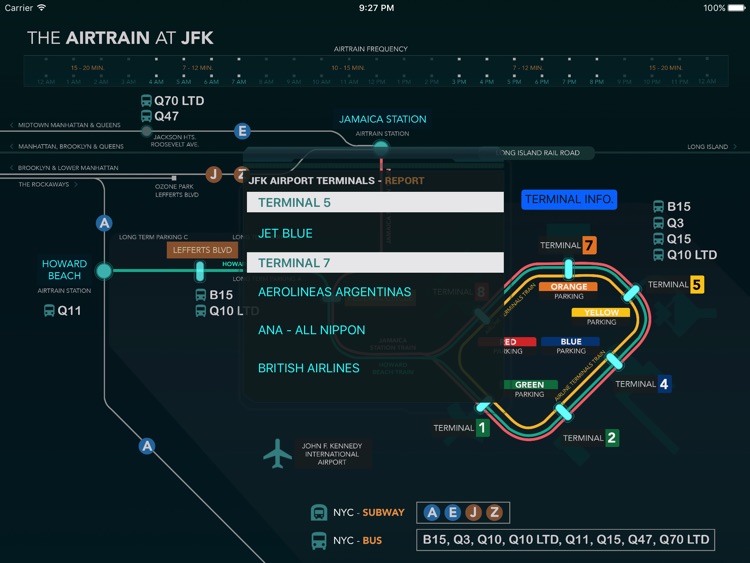Tap Terminal 5 yellow number badge
Viewport: 750px width, 563px height.
point(696,285)
